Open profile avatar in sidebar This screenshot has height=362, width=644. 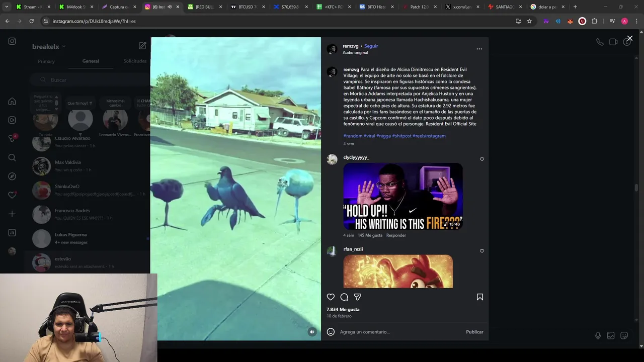12,251
